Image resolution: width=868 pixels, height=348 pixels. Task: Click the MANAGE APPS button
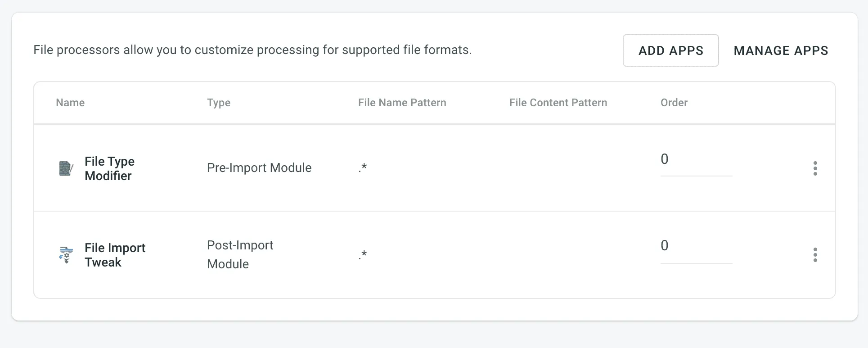click(x=781, y=50)
